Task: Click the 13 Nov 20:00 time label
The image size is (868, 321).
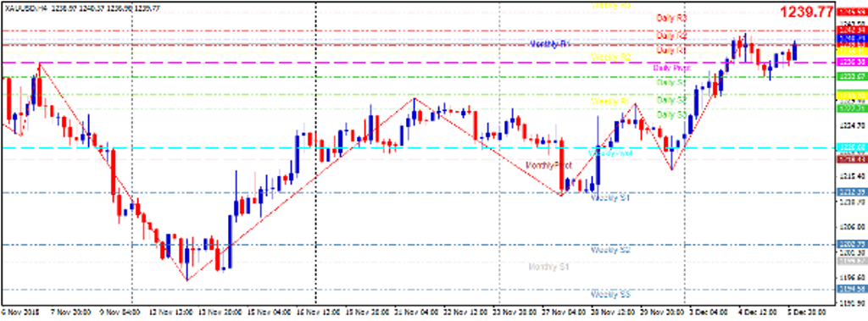Action: tap(221, 312)
